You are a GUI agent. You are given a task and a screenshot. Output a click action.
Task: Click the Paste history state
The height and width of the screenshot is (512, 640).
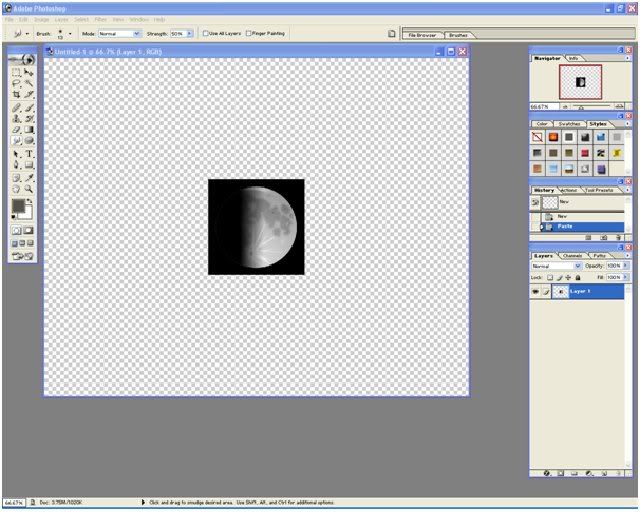[582, 227]
